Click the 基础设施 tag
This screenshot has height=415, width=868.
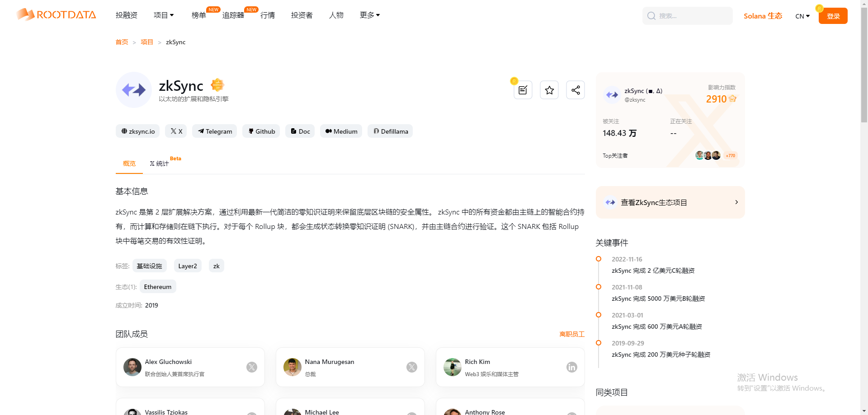[150, 266]
